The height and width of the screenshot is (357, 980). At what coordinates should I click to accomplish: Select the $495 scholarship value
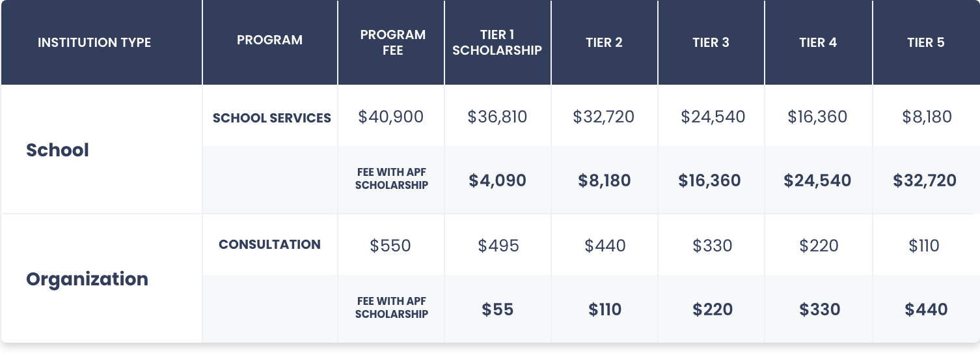pos(498,246)
